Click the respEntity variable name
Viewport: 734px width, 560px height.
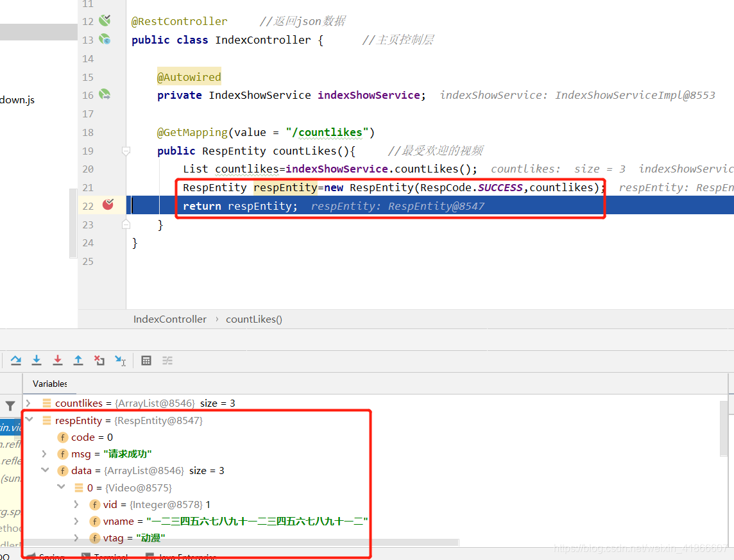(79, 421)
